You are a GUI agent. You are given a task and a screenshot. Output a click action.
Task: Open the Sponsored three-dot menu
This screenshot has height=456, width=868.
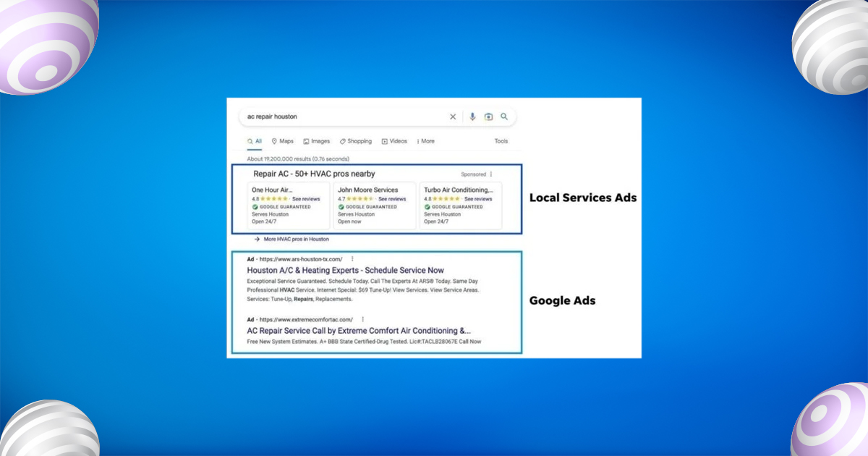pyautogui.click(x=491, y=174)
